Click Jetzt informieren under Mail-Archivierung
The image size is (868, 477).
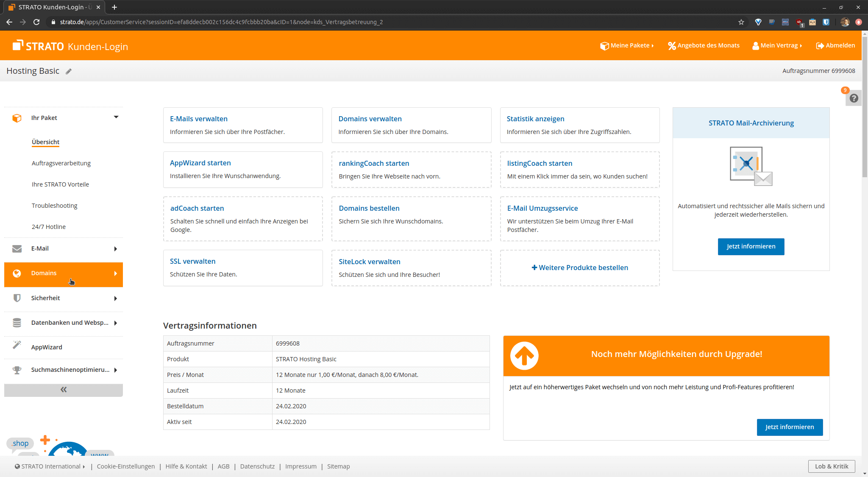point(751,247)
